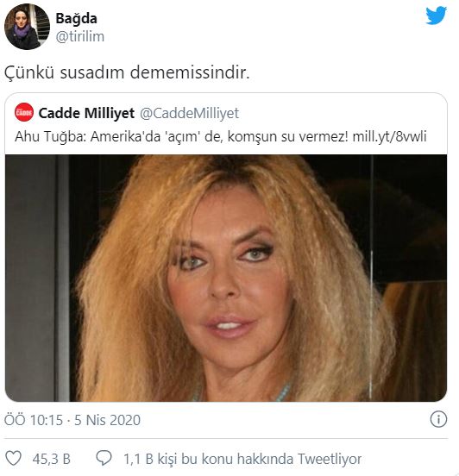459x476 pixels.
Task: Open Bağda's profile picture
Action: click(27, 27)
